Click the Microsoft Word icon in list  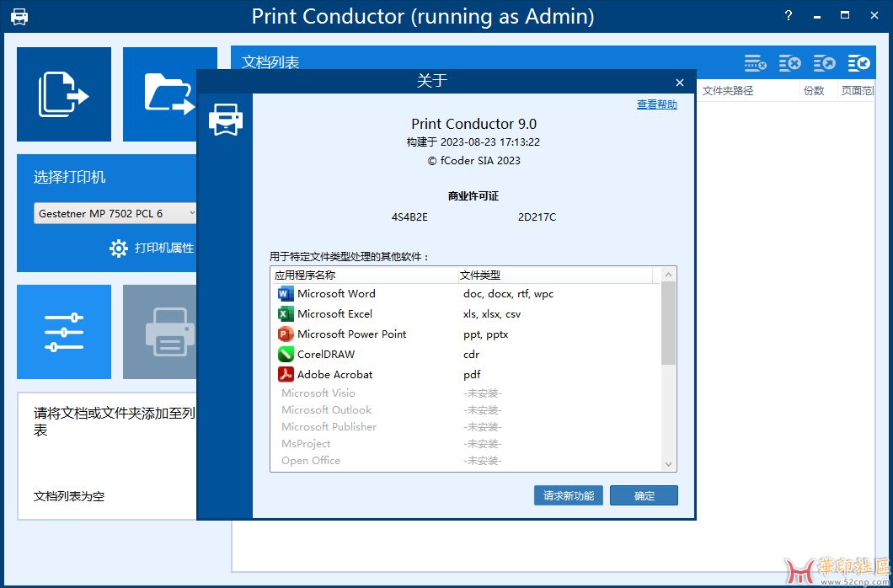click(x=286, y=294)
